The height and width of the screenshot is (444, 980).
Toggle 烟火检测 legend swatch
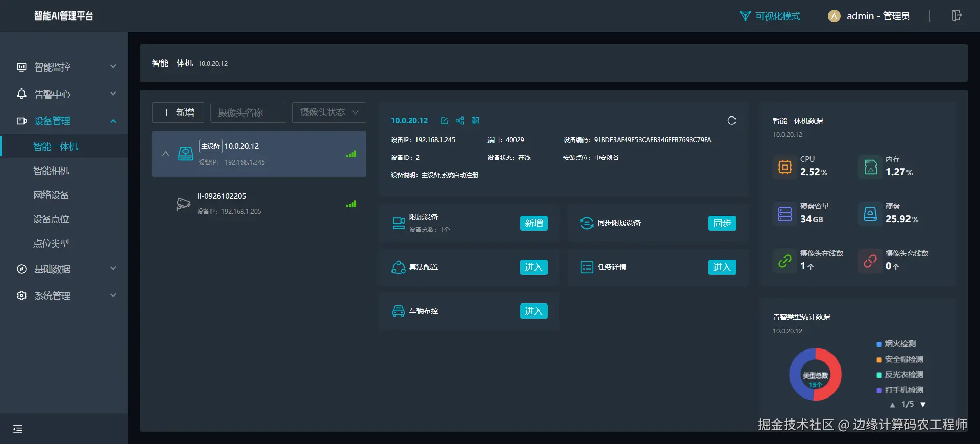click(x=879, y=344)
